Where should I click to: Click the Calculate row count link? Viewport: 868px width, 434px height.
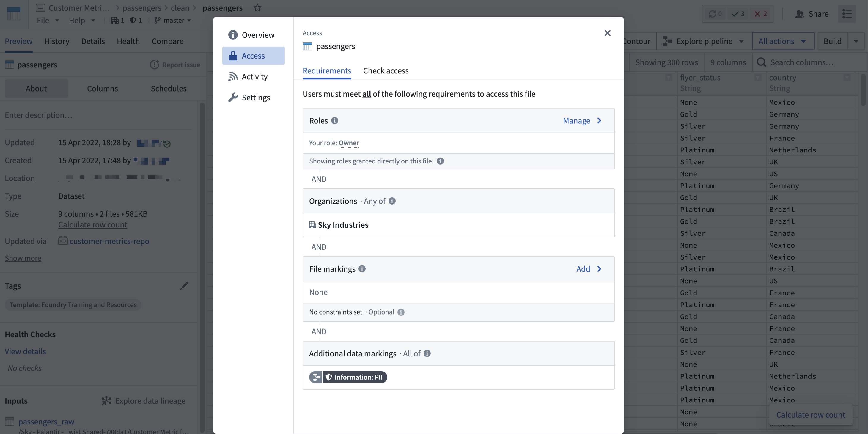(x=93, y=224)
